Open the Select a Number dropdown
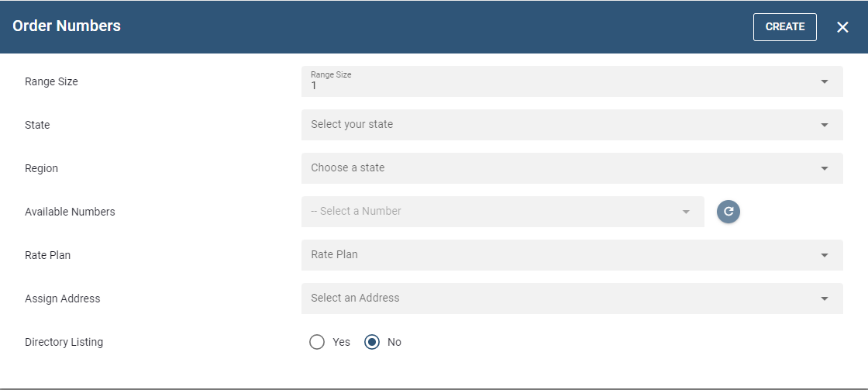868x390 pixels. (x=501, y=212)
